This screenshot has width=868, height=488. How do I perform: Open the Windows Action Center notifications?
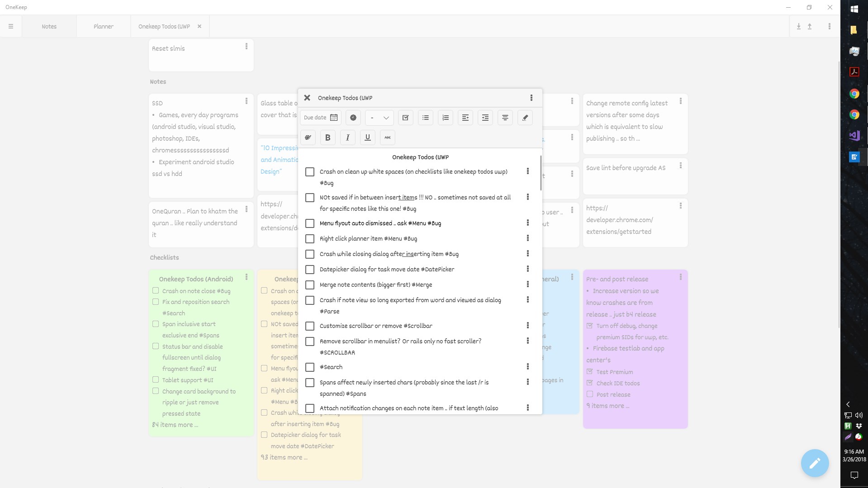(x=854, y=475)
